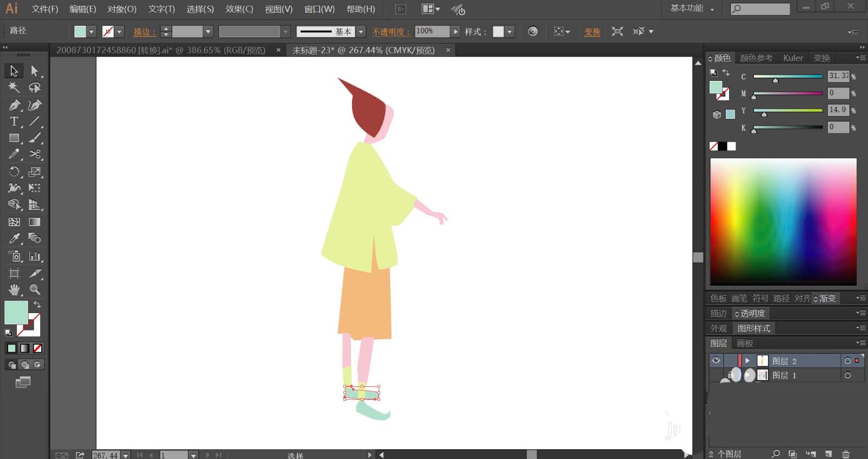Screen dimensions: 868x459
Task: Select the Rotate tool
Action: coord(14,172)
